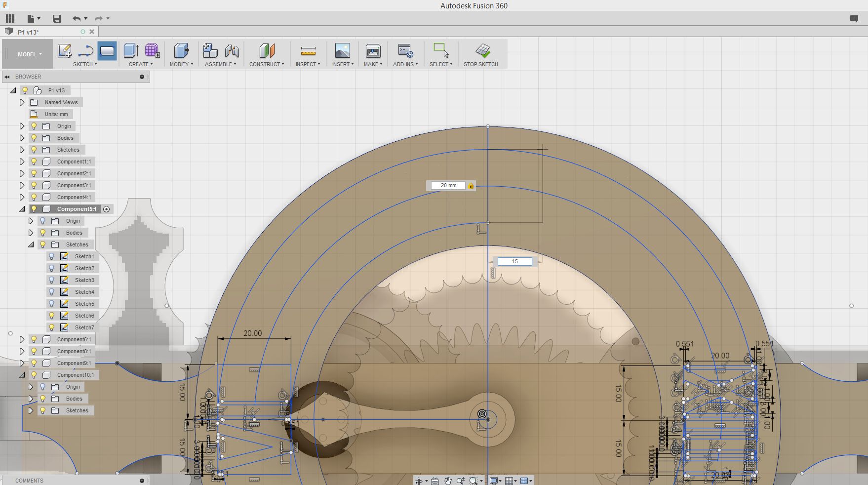This screenshot has height=485, width=868.
Task: Collapse Component10:1 tree node
Action: click(22, 375)
